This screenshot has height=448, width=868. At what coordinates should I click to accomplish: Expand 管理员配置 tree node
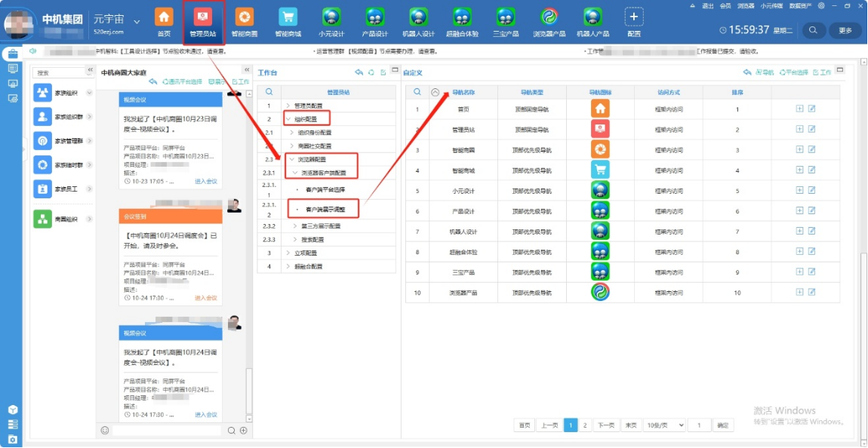[288, 106]
